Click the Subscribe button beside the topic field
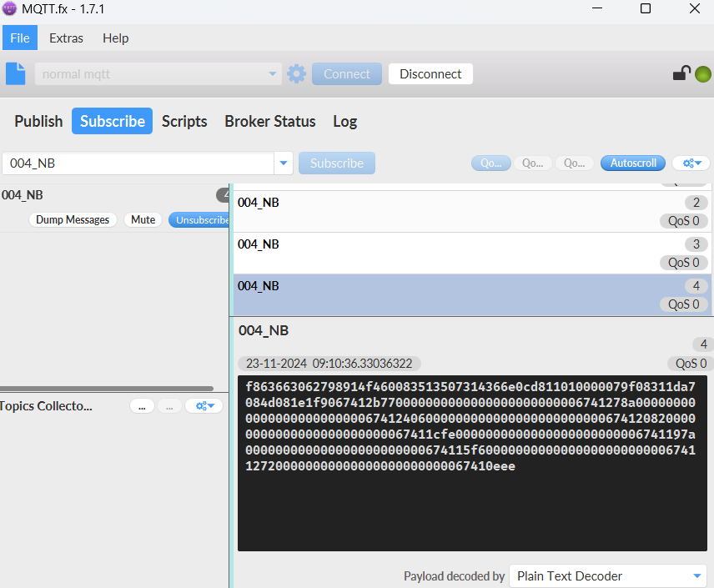 pos(337,163)
